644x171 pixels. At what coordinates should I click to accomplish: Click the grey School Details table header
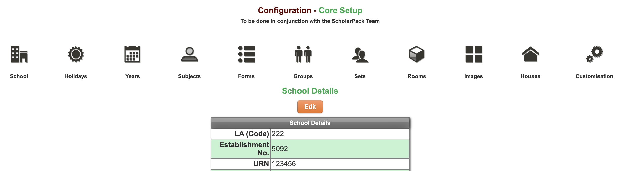pos(310,123)
